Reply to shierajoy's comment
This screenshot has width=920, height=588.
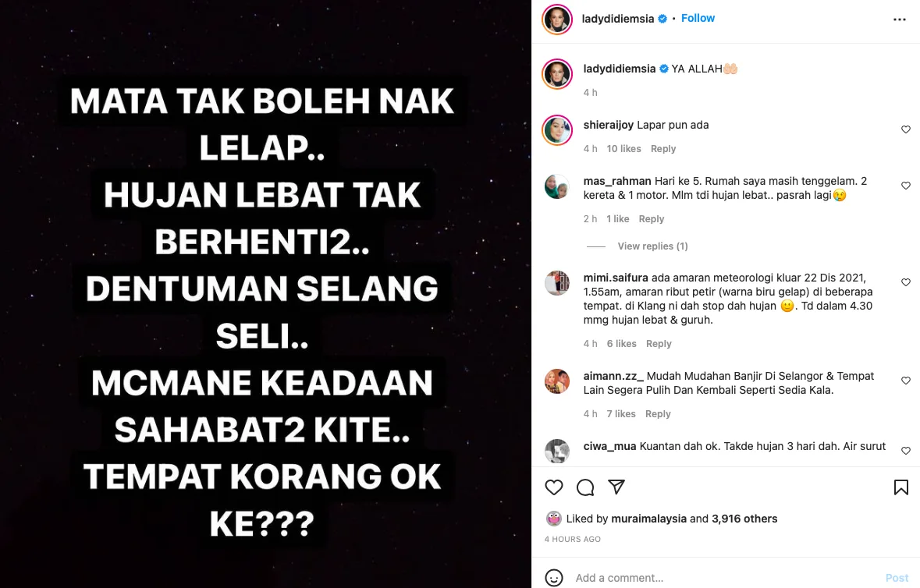point(663,149)
